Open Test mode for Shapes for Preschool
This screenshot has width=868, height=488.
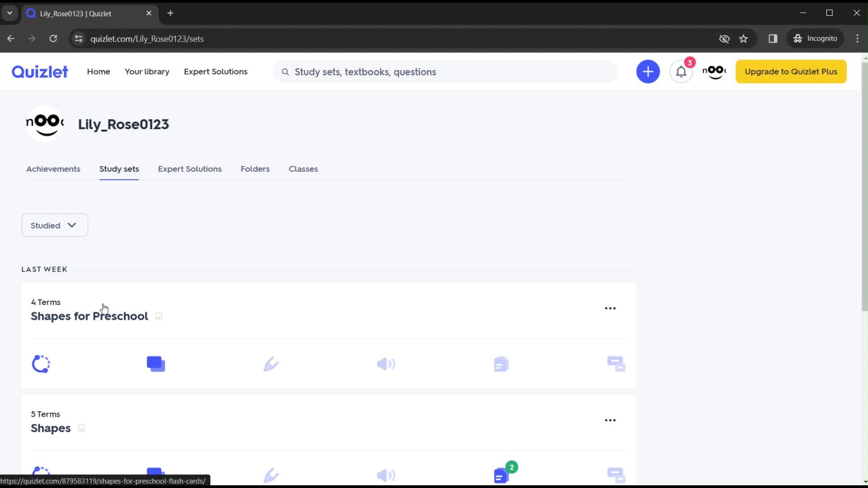(x=501, y=364)
